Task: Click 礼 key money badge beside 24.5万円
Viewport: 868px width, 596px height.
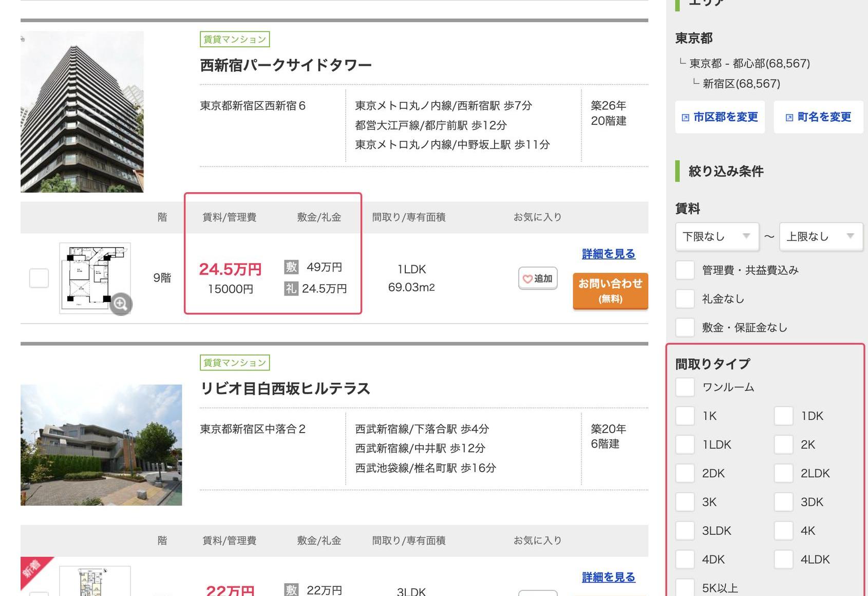Action: coord(291,289)
